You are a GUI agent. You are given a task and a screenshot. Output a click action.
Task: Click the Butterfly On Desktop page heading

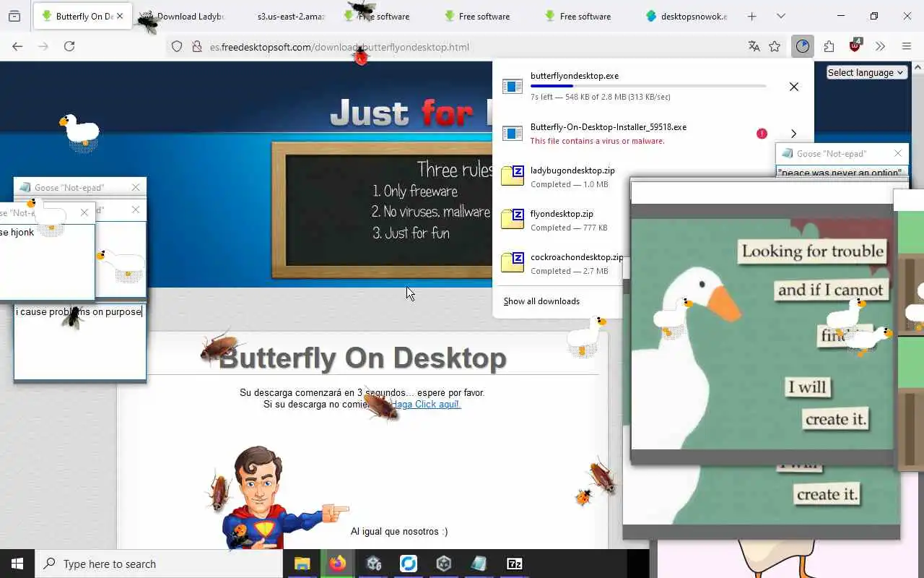pos(362,358)
